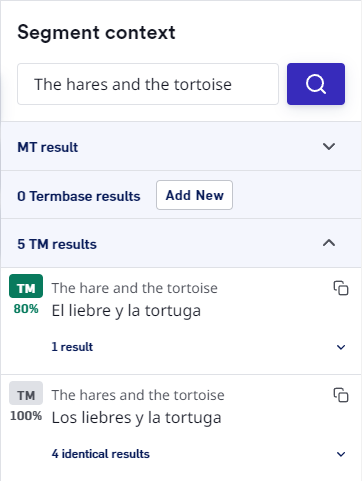Open the '1 result' link
Viewport: 362px width, 481px height.
click(72, 347)
